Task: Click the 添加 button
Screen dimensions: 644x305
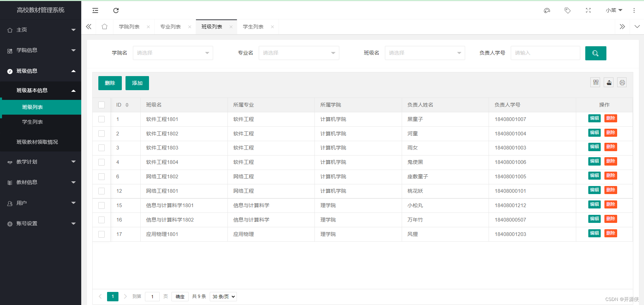Action: [x=137, y=83]
